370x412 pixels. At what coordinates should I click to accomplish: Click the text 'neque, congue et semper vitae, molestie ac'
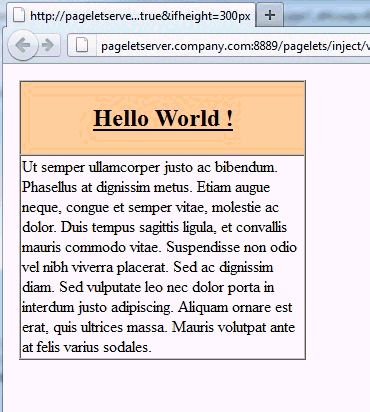150,207
